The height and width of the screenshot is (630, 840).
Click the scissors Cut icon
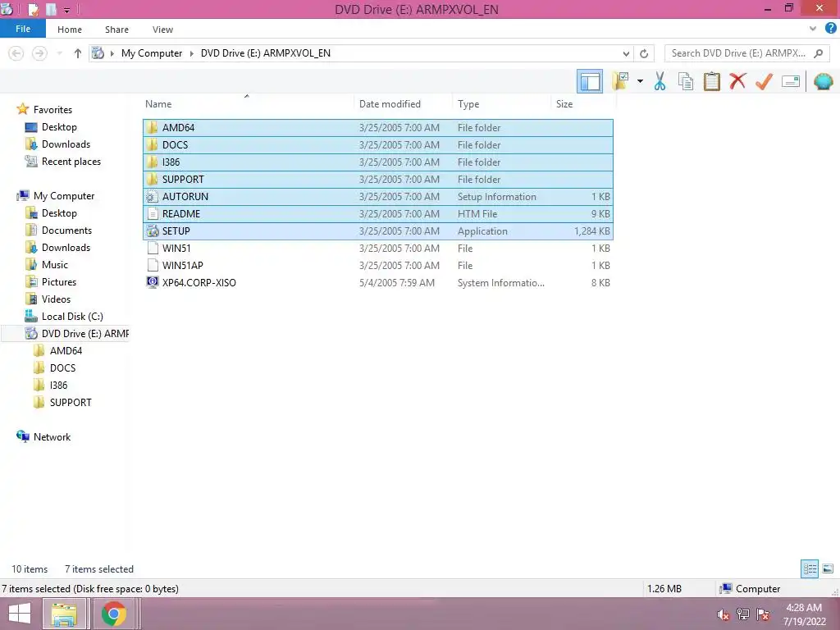click(x=660, y=81)
